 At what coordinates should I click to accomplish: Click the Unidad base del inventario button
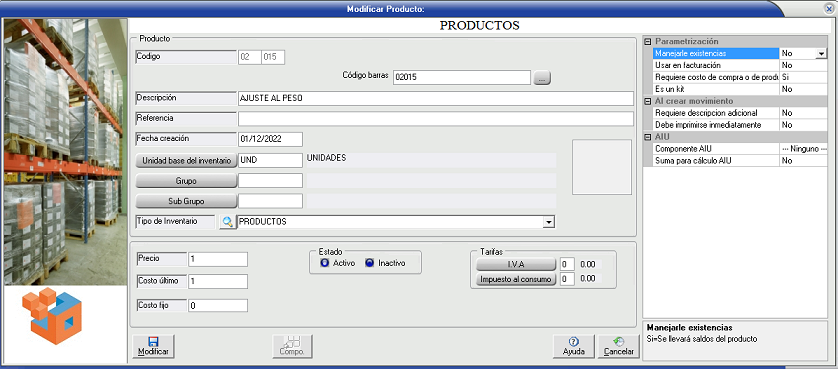(x=186, y=160)
